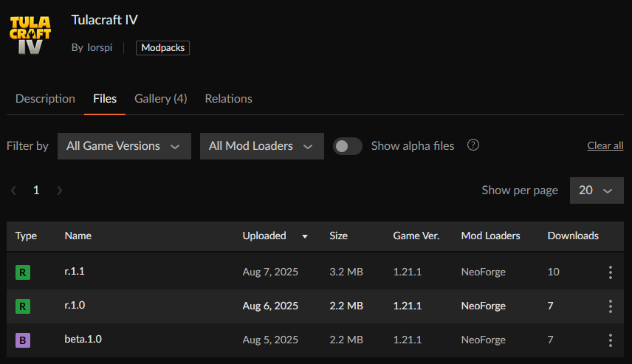Open the three-dot menu for r.1.0
632x364 pixels.
point(610,306)
